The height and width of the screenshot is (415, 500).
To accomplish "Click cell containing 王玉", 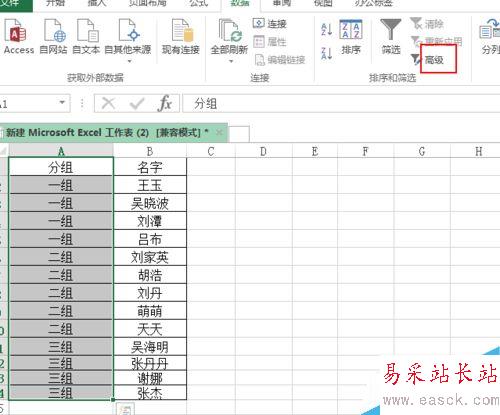I will (150, 185).
